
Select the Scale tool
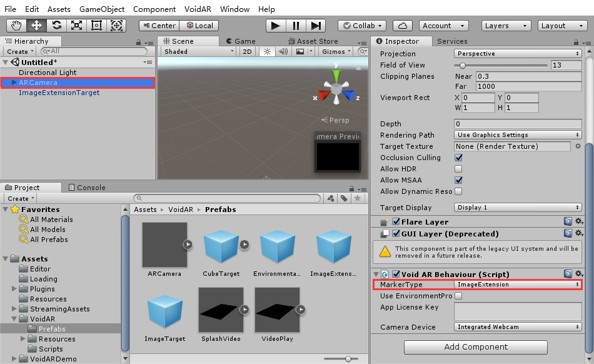(76, 26)
